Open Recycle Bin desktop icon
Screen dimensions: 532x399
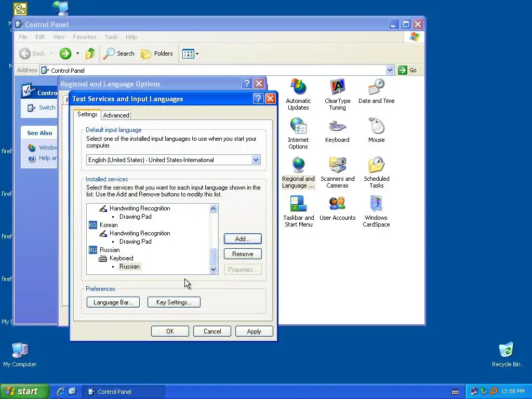pos(506,355)
